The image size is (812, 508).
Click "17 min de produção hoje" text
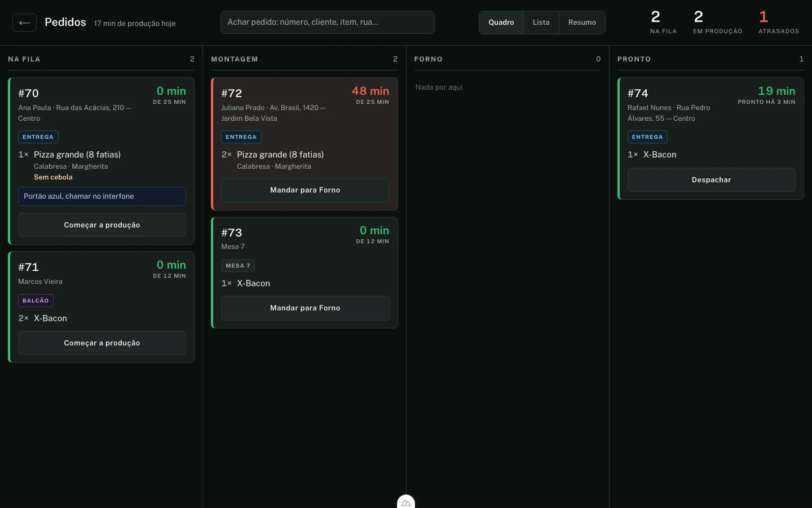click(135, 24)
